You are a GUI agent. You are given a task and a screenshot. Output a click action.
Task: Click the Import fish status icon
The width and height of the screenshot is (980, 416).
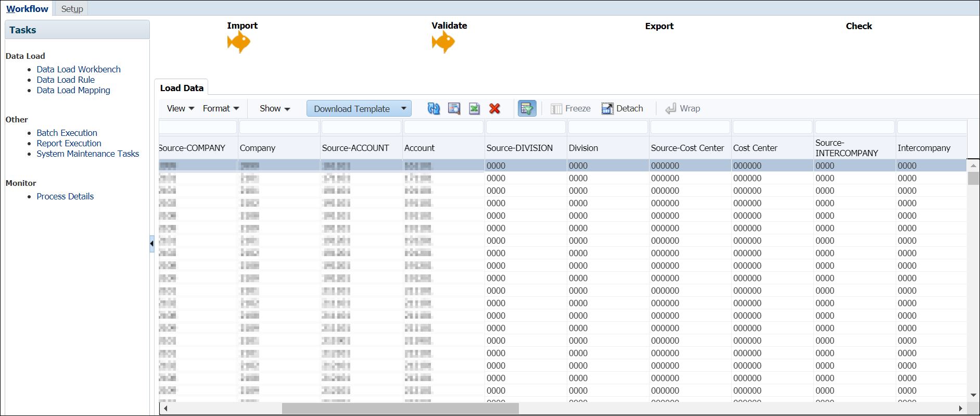239,42
